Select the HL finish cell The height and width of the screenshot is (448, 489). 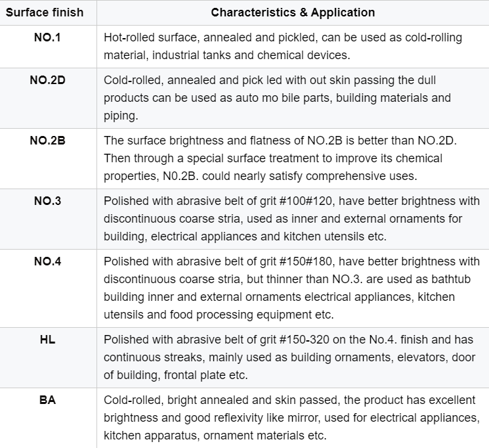pos(47,340)
